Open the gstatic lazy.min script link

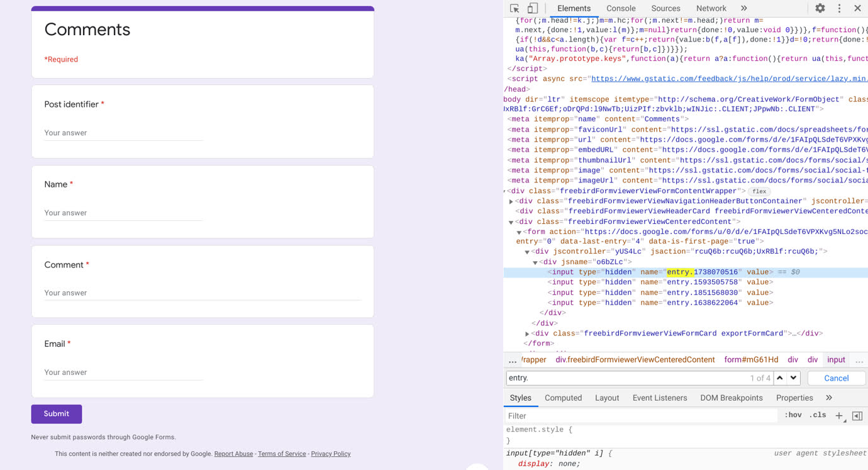point(730,79)
